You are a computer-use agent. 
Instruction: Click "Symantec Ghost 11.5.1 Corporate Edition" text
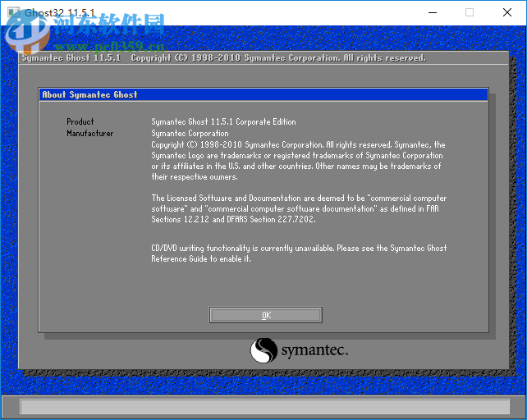pyautogui.click(x=223, y=121)
